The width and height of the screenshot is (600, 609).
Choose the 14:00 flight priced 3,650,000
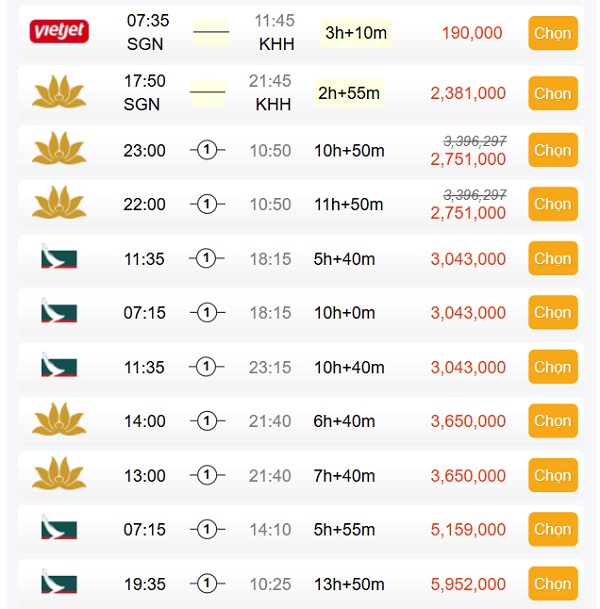pos(552,421)
